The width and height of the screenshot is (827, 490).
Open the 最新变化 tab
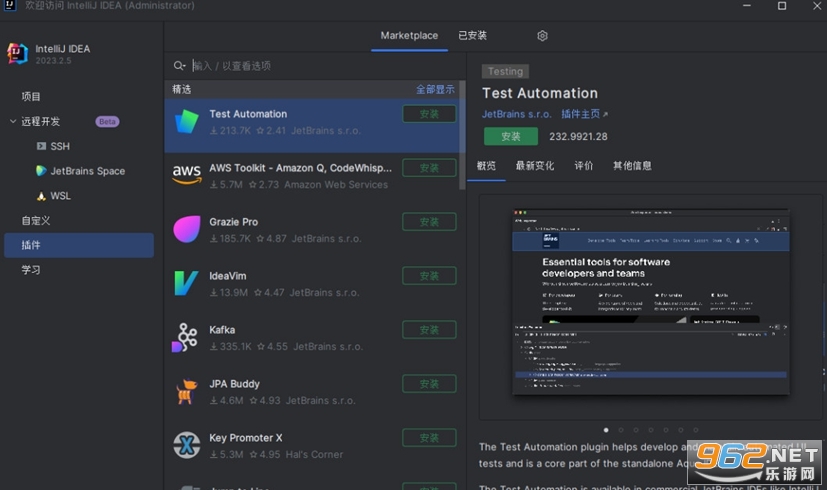(x=535, y=166)
